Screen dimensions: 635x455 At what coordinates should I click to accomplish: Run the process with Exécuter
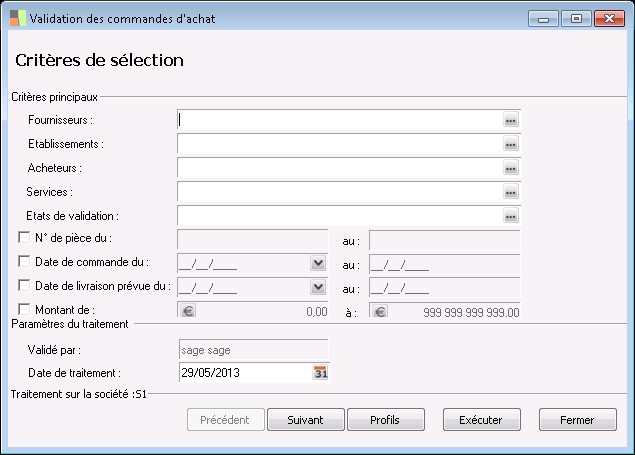(482, 420)
